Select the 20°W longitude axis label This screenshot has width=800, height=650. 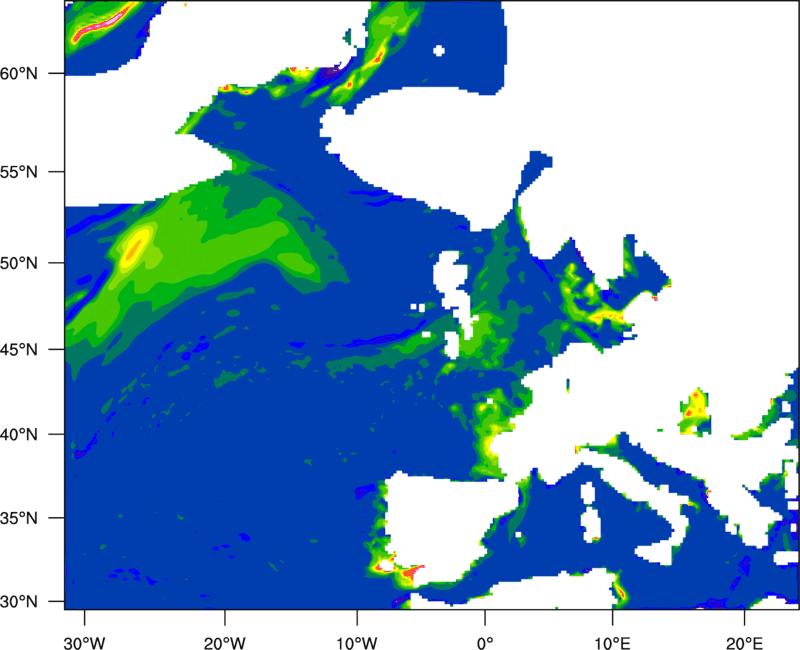pos(224,643)
